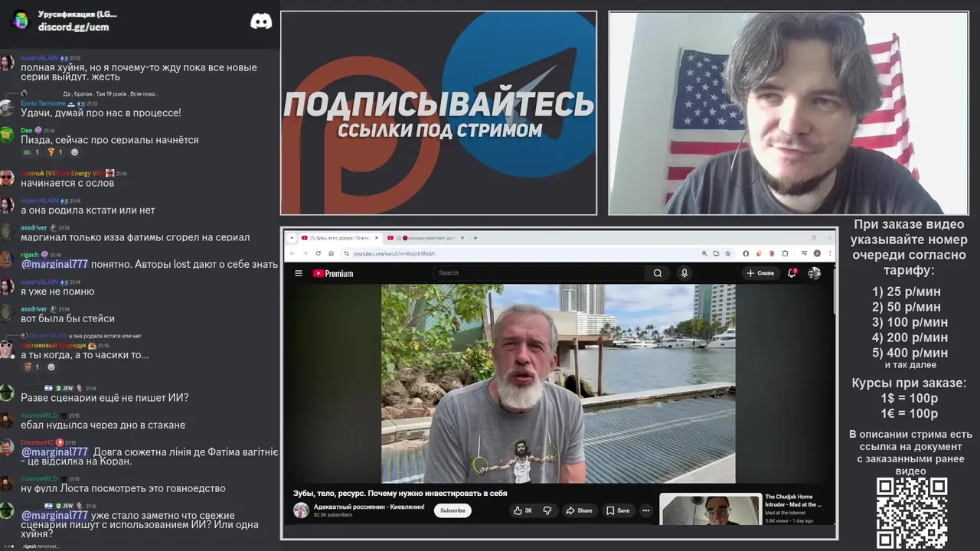Viewport: 980px width, 551px height.
Task: Open the more actions three-dot menu
Action: click(646, 510)
